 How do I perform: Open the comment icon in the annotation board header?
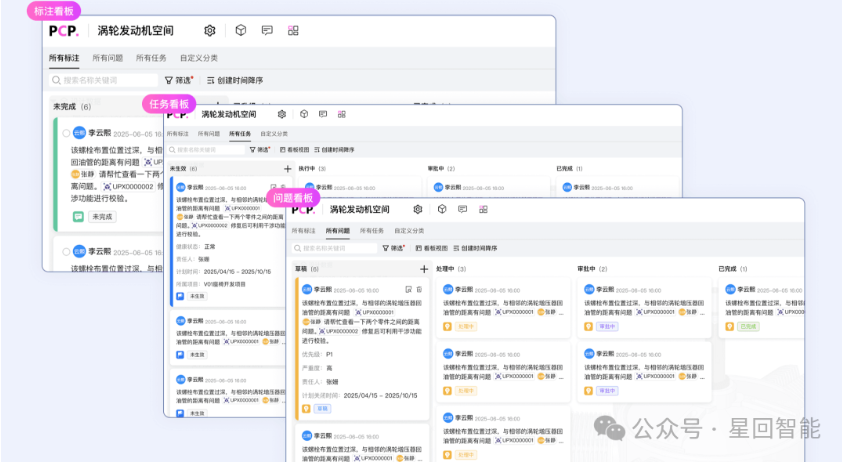267,31
